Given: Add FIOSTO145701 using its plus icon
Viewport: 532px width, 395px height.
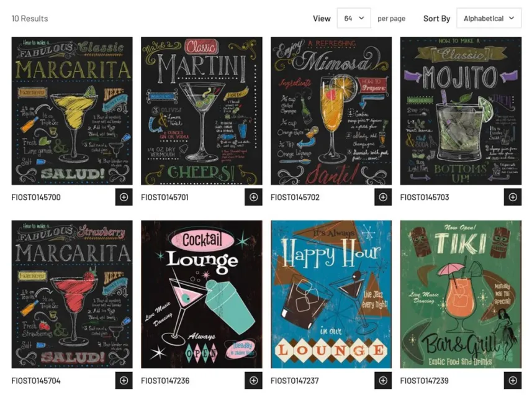Looking at the screenshot, I should tap(253, 197).
